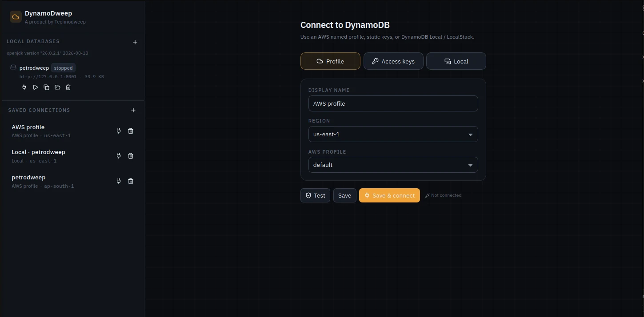Connect to local petrodweep database plug icon
The image size is (644, 317).
click(24, 87)
